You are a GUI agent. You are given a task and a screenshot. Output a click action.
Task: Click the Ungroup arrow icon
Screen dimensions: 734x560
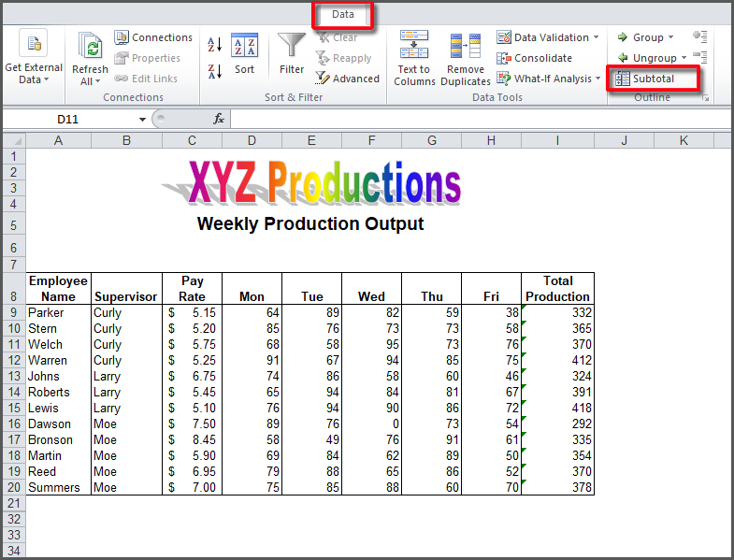(x=623, y=58)
